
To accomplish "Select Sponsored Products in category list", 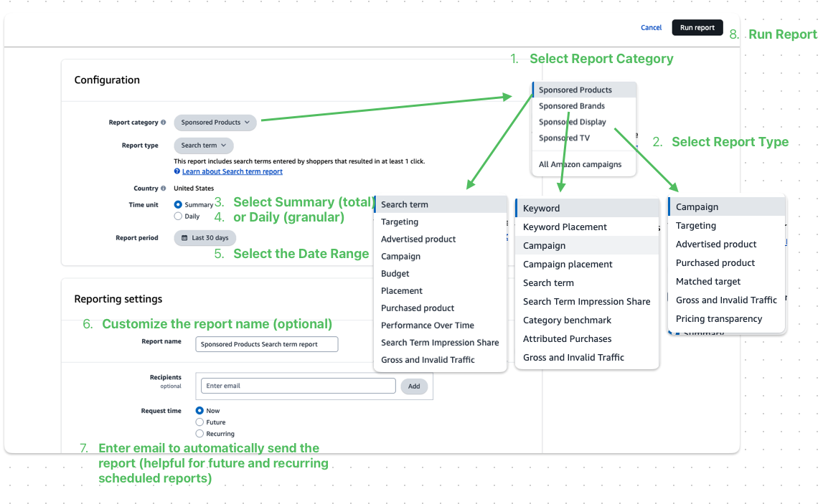I will (x=584, y=90).
